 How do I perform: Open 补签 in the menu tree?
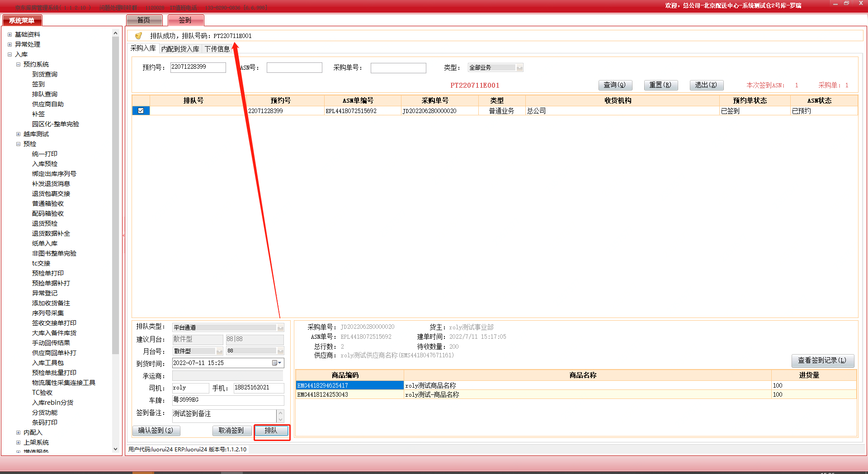tap(38, 114)
